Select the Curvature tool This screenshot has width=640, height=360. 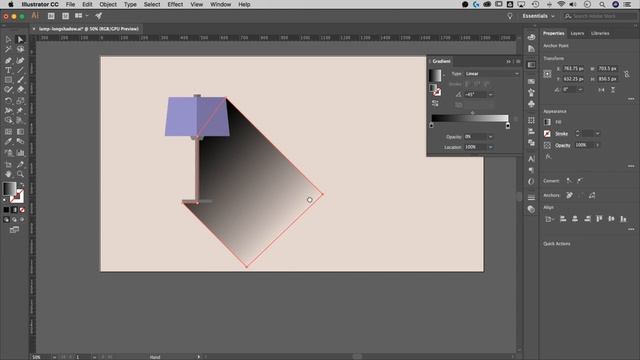(x=20, y=60)
